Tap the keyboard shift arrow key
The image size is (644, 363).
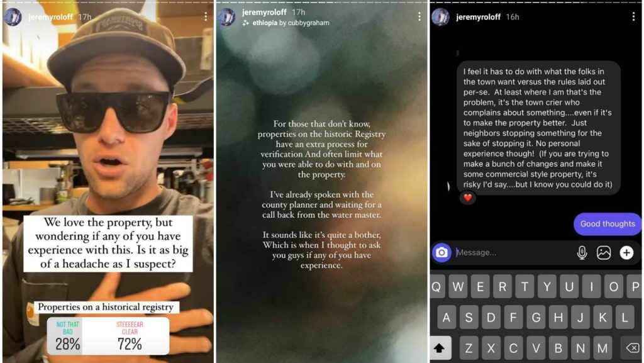tap(438, 348)
